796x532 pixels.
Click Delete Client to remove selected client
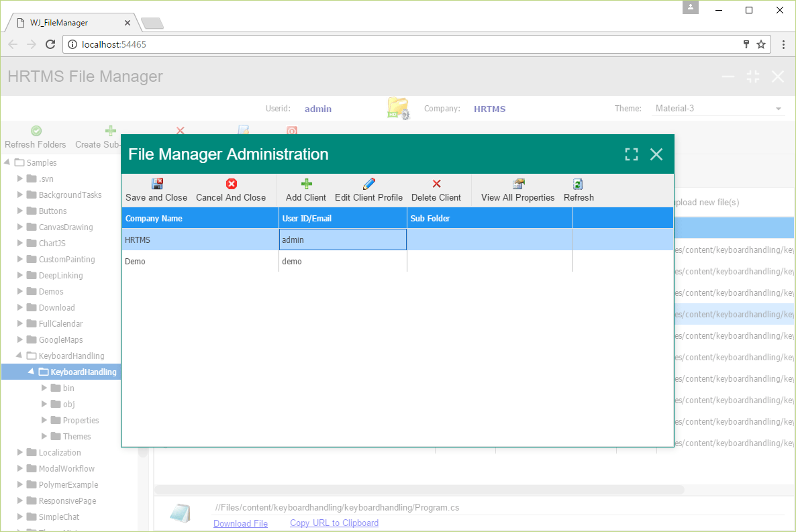coord(437,183)
